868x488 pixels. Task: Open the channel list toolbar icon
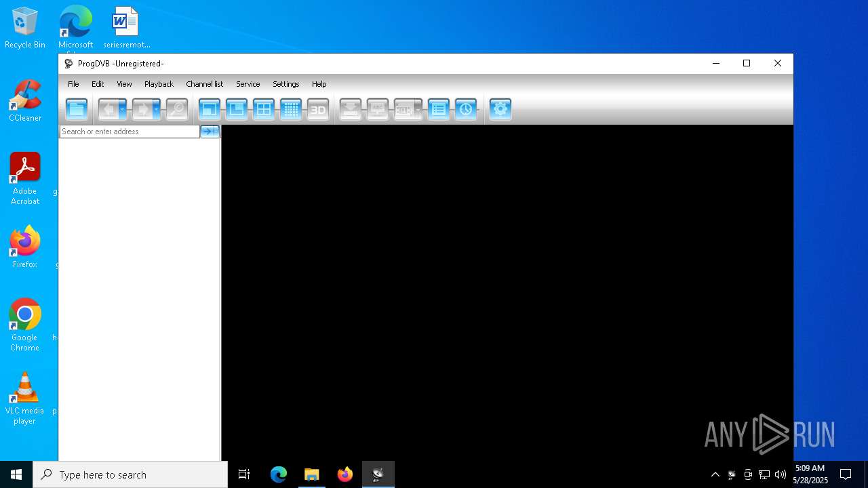tap(439, 109)
